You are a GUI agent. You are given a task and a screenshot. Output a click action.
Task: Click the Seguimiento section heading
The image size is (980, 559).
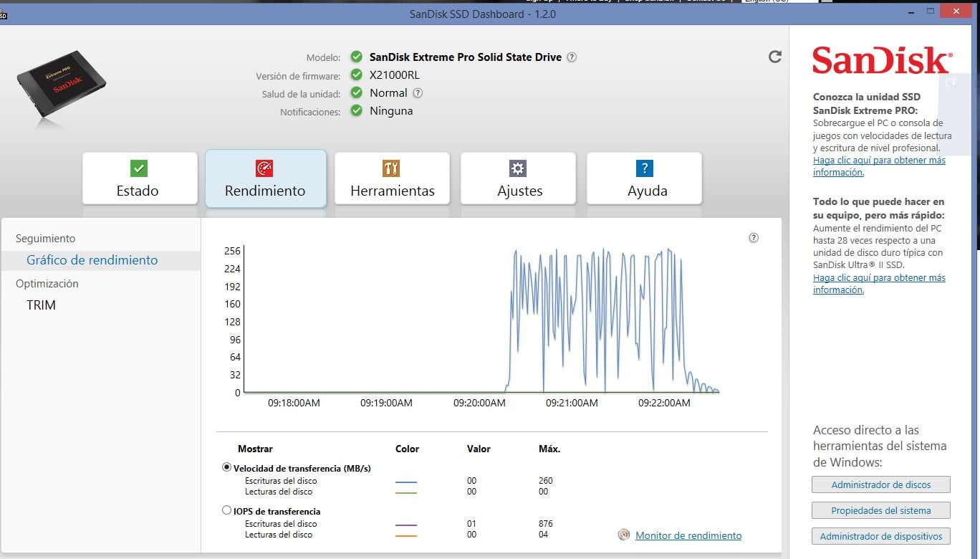tap(46, 239)
